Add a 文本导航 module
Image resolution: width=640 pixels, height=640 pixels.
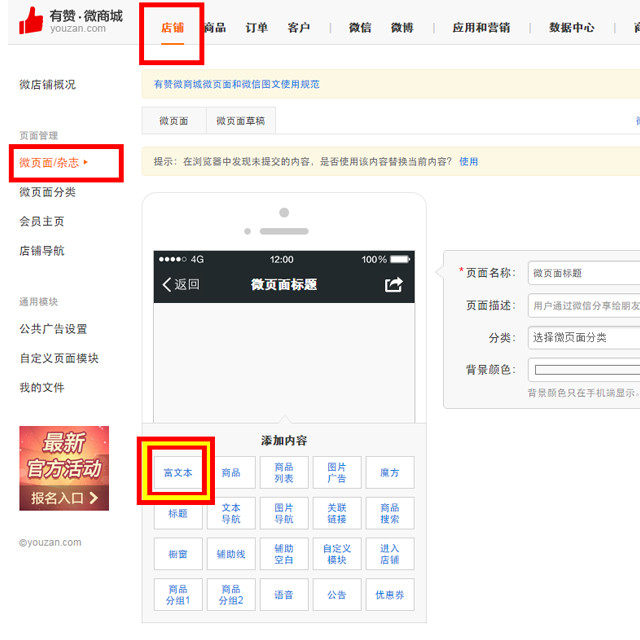231,513
